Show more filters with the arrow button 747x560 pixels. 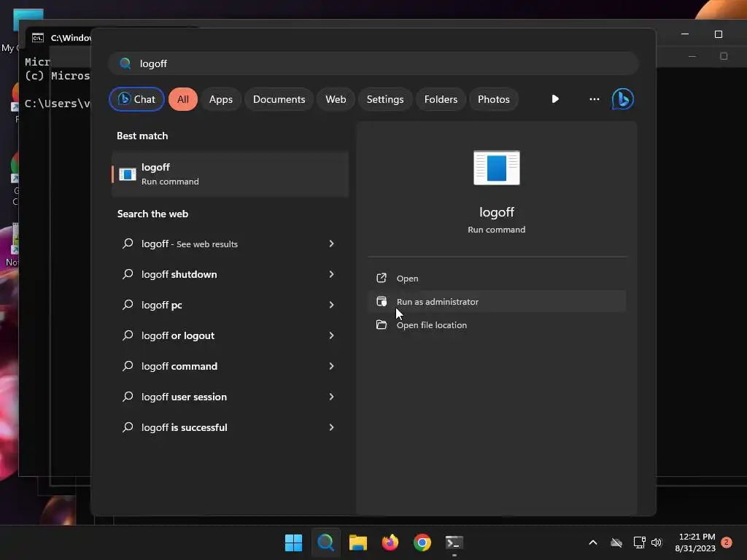[555, 99]
